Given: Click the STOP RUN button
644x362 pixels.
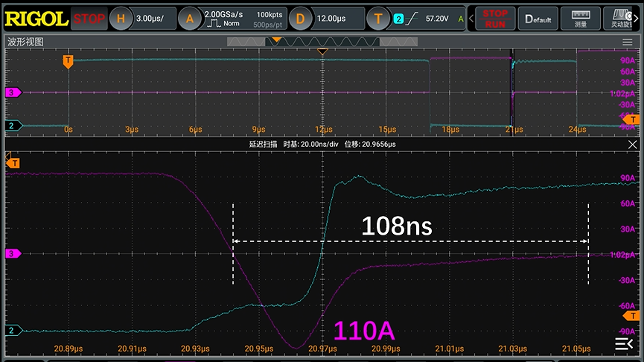Looking at the screenshot, I should [x=495, y=19].
